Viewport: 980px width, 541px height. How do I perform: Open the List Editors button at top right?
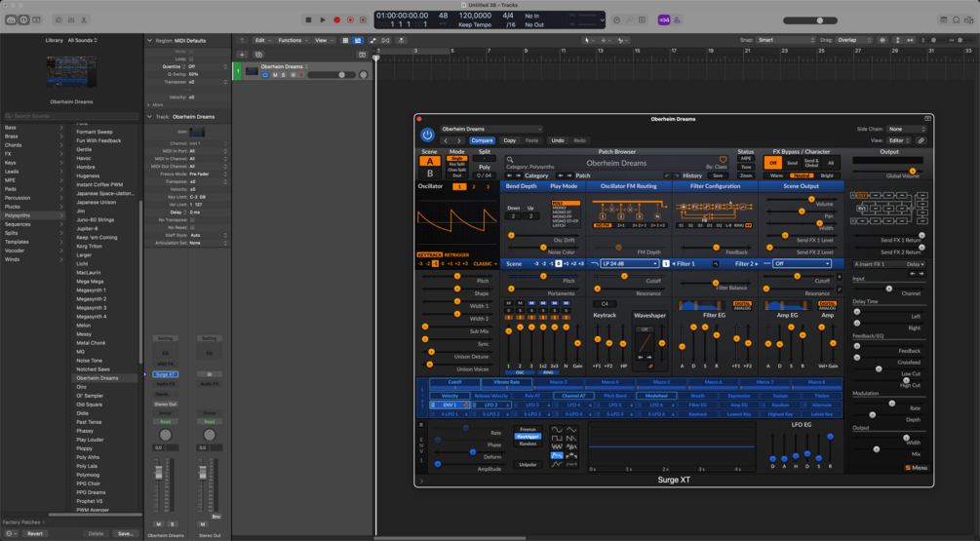[943, 20]
